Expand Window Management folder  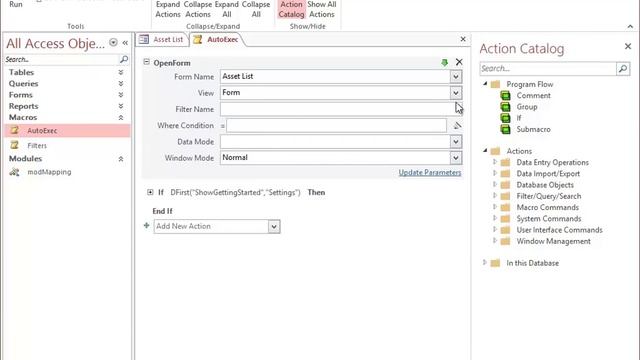point(495,240)
